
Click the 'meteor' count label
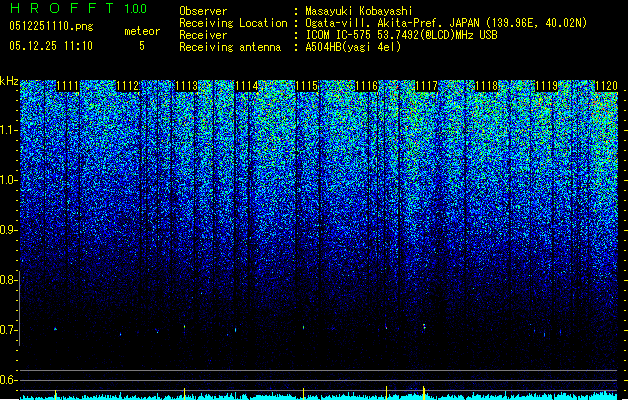click(x=142, y=31)
